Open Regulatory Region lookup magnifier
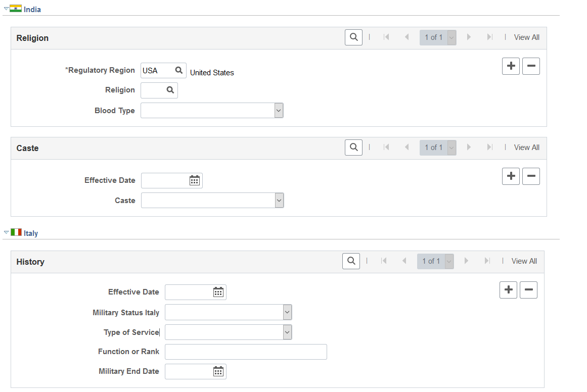The height and width of the screenshot is (392, 587). [x=179, y=70]
